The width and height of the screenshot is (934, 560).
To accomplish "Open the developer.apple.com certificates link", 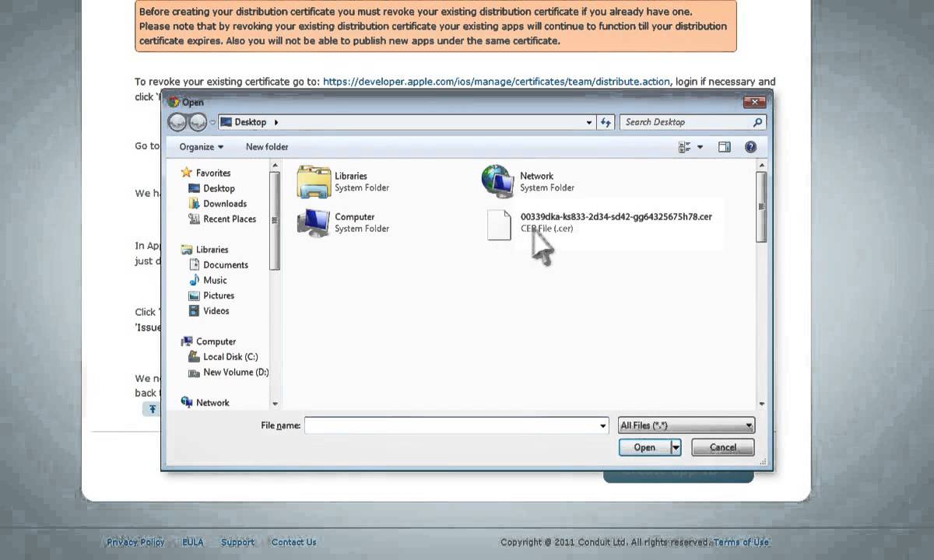I will [x=496, y=82].
